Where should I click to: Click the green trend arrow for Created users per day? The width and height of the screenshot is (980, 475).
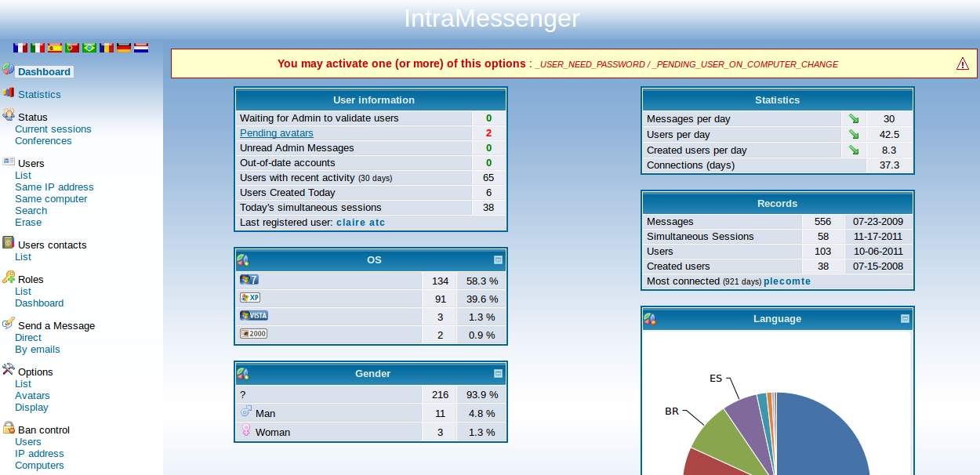[854, 150]
